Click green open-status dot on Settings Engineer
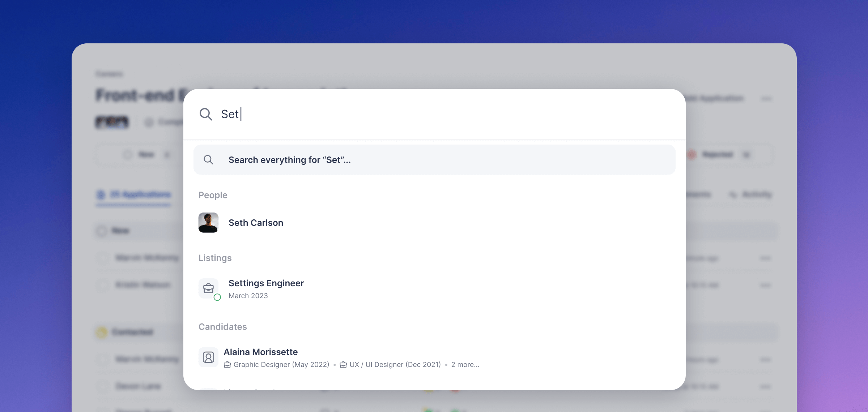This screenshot has height=412, width=868. click(217, 297)
